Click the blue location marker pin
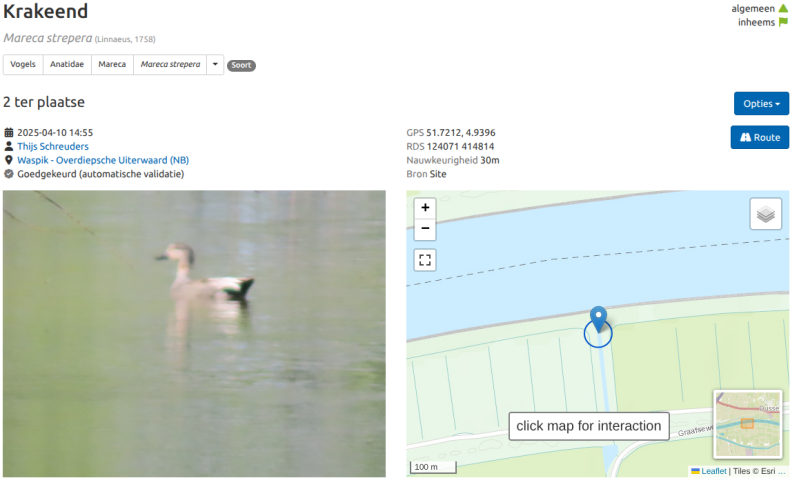The width and height of the screenshot is (799, 478). pyautogui.click(x=598, y=319)
